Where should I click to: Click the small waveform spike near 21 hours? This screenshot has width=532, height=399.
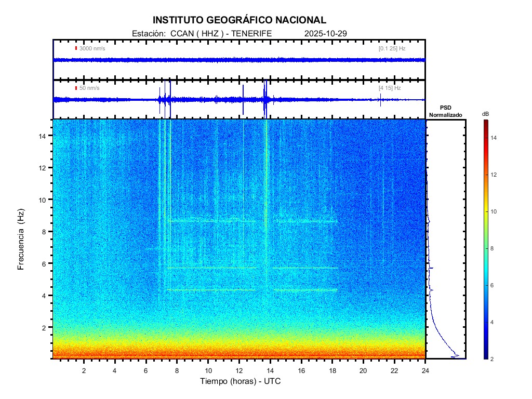coord(380,100)
